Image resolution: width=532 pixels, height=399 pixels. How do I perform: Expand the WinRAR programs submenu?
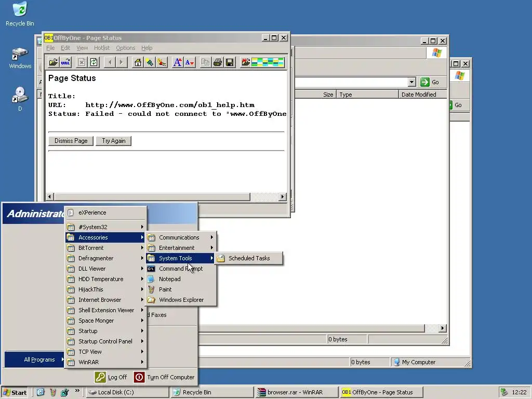[105, 362]
